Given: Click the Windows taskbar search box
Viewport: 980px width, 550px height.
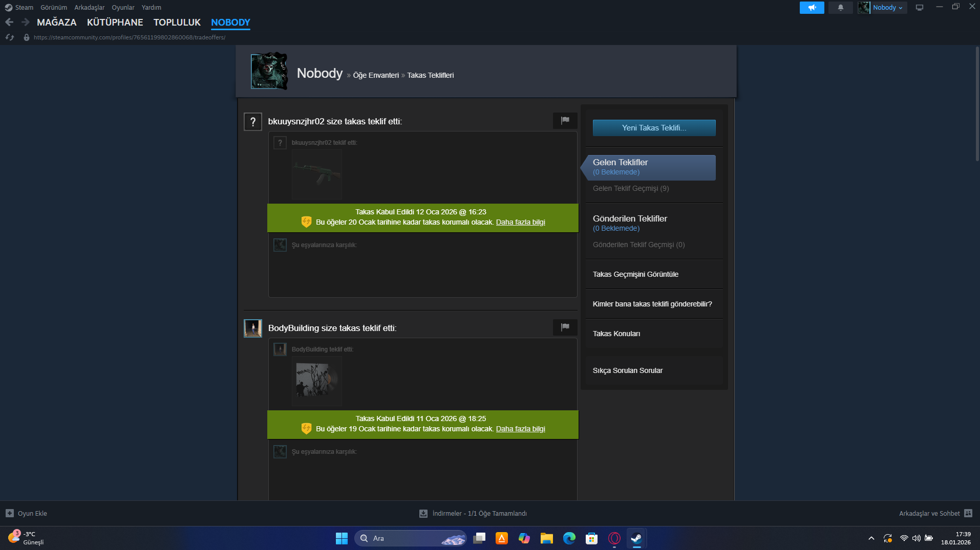Looking at the screenshot, I should [x=411, y=538].
